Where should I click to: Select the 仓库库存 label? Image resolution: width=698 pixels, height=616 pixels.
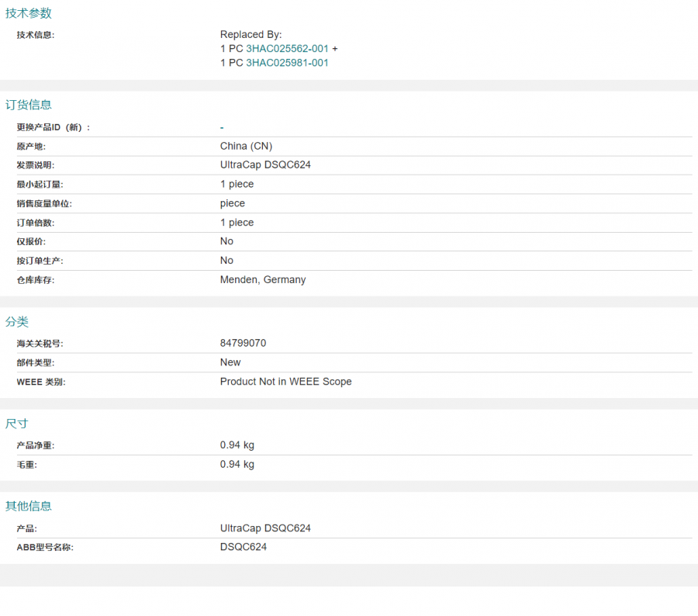36,280
